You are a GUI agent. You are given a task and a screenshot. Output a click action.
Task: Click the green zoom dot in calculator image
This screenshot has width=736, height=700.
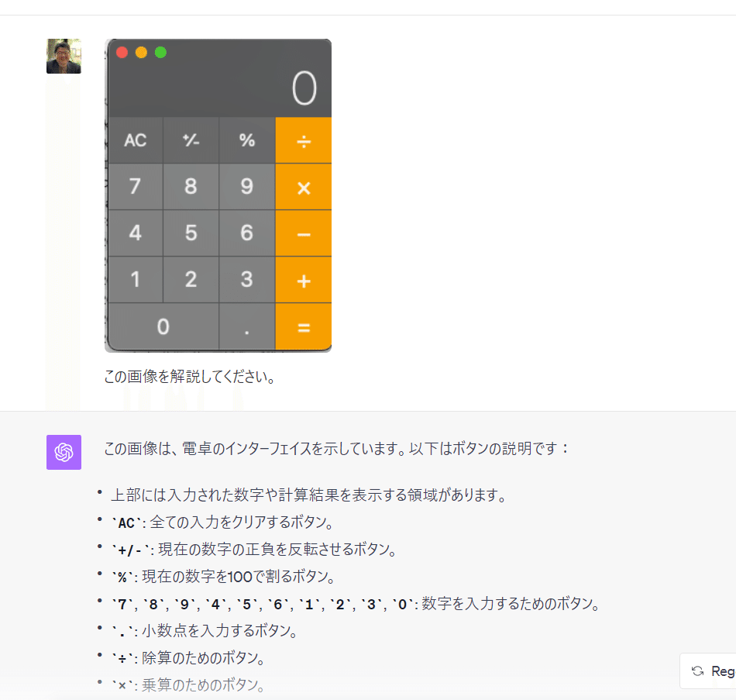tap(160, 52)
